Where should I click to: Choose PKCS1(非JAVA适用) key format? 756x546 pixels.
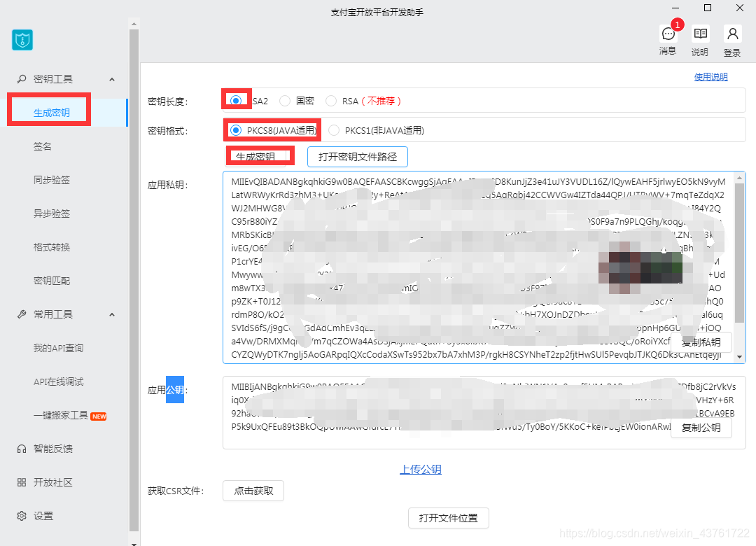[x=334, y=130]
